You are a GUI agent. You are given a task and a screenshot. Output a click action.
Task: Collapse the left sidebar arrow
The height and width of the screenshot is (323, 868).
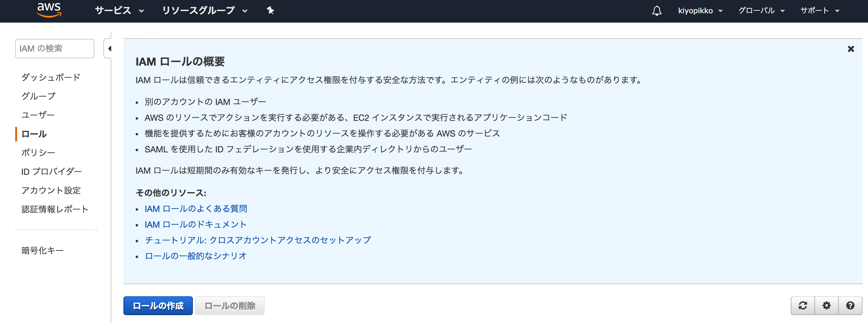pos(109,49)
